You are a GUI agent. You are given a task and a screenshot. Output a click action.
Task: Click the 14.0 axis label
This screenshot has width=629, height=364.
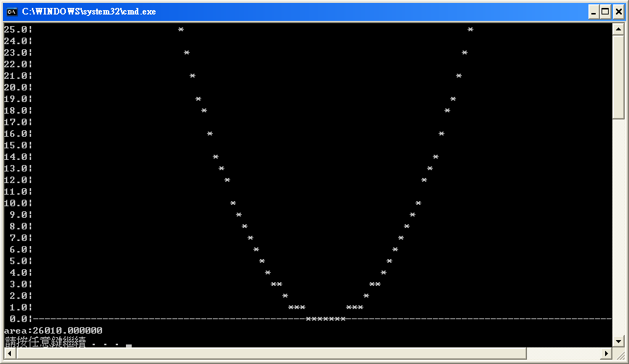16,157
